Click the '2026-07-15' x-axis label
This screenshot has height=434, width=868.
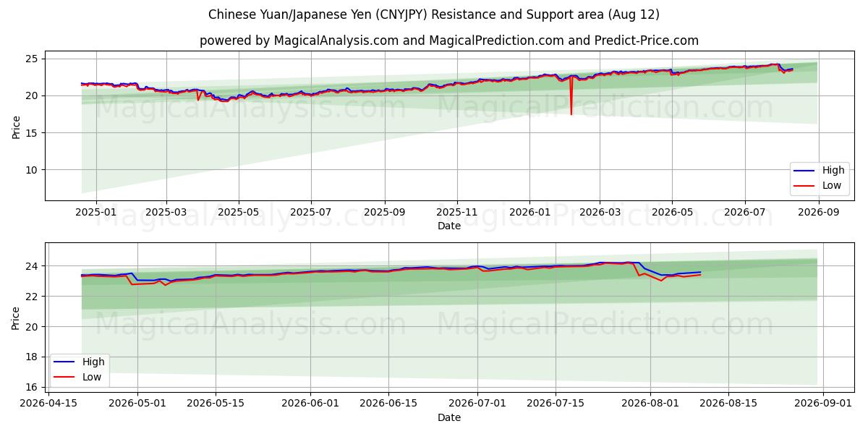[556, 404]
